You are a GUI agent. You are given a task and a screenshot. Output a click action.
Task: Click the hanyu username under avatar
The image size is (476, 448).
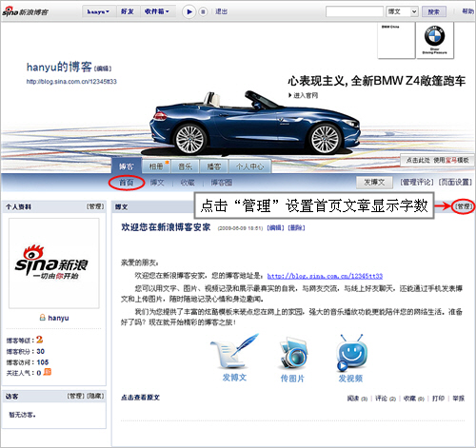coord(58,318)
